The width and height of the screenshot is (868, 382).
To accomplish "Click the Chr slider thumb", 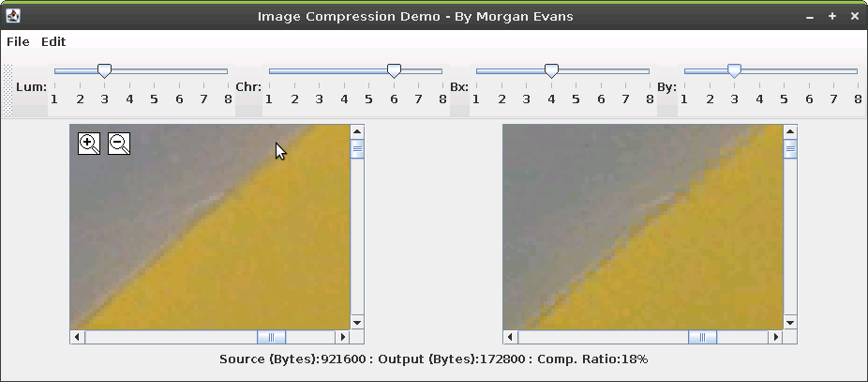I will (x=394, y=70).
